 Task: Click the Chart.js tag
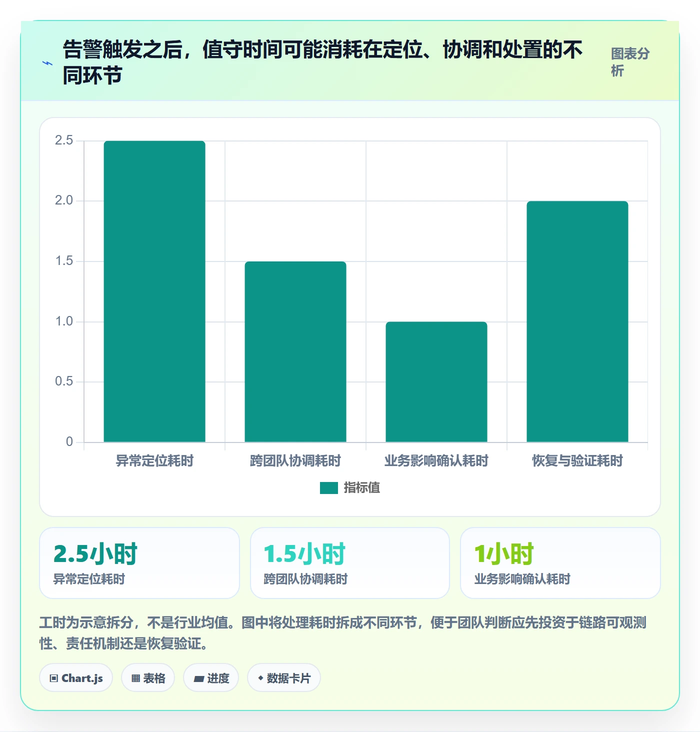76,678
